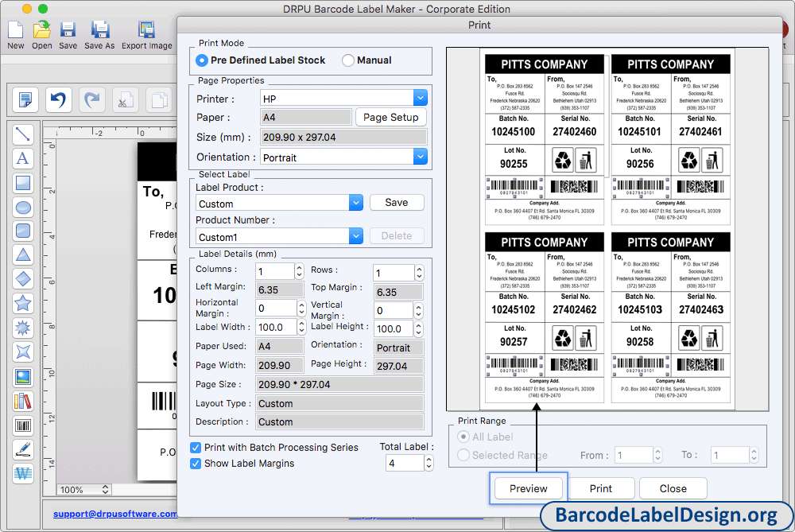The width and height of the screenshot is (795, 532).
Task: Click the Page Setup button
Action: [390, 117]
